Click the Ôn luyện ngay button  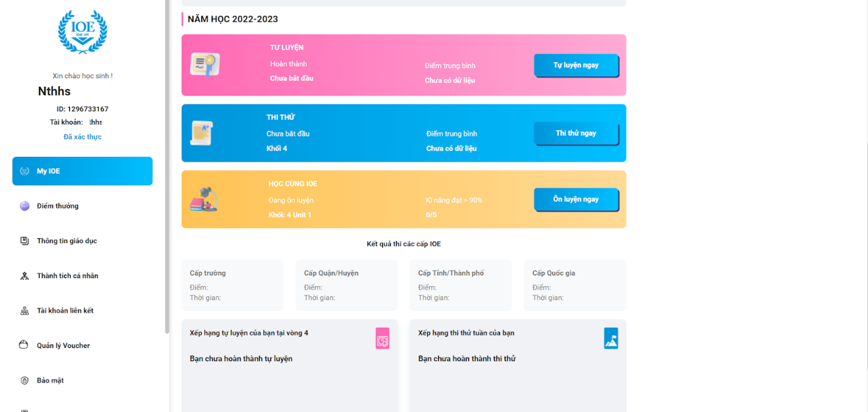click(x=576, y=199)
